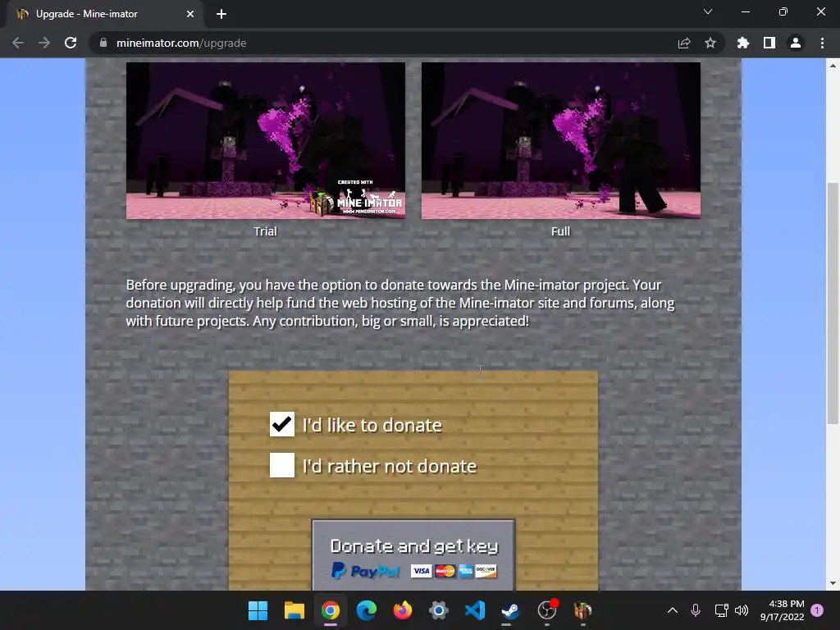Click the scrollbar down arrow
The height and width of the screenshot is (630, 840).
(x=833, y=583)
